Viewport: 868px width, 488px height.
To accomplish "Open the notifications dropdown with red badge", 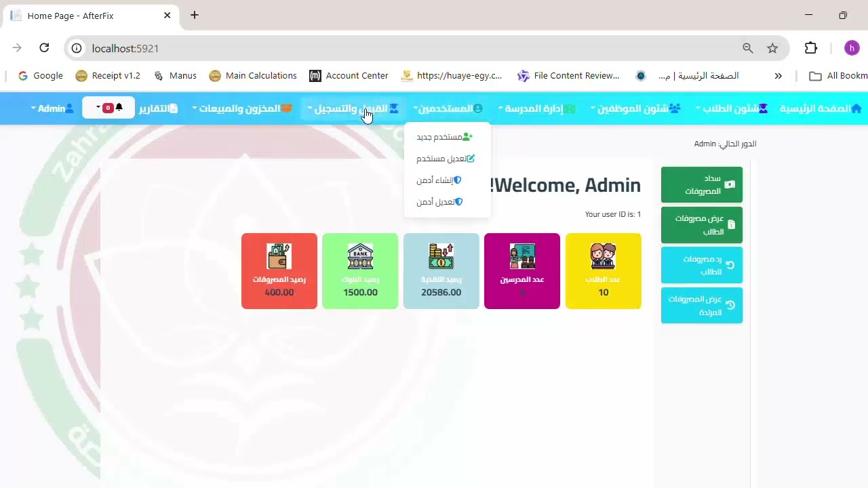I will click(108, 108).
